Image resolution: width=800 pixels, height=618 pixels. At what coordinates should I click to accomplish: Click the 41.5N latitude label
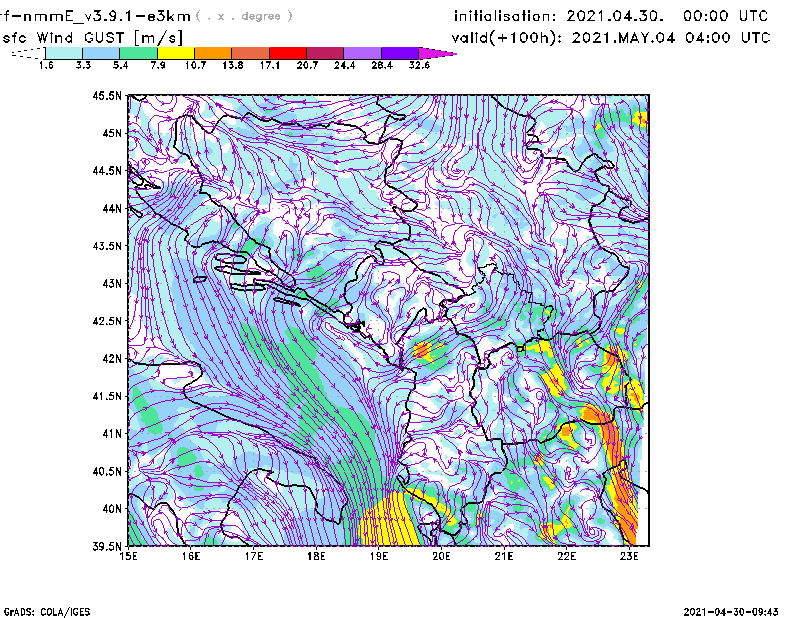pyautogui.click(x=107, y=396)
